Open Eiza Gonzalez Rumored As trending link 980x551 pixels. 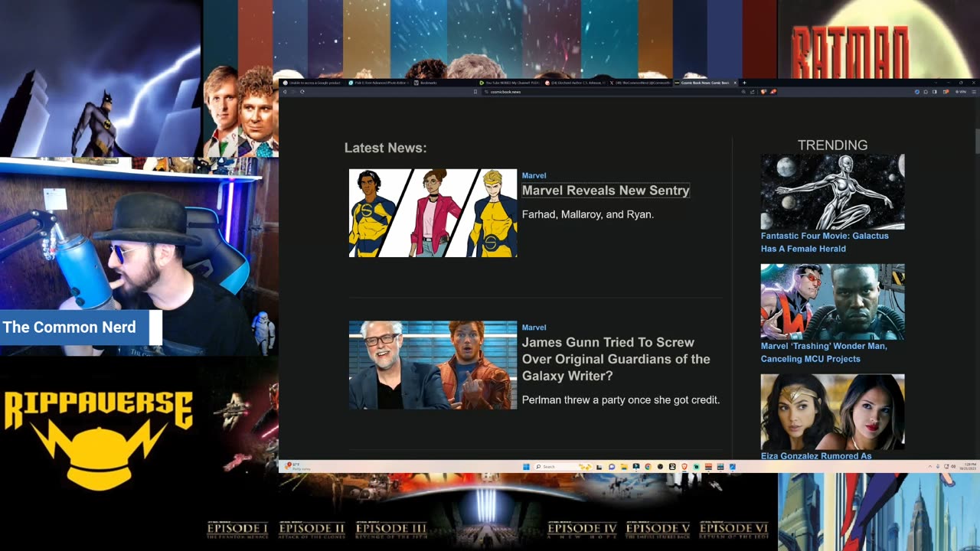816,455
